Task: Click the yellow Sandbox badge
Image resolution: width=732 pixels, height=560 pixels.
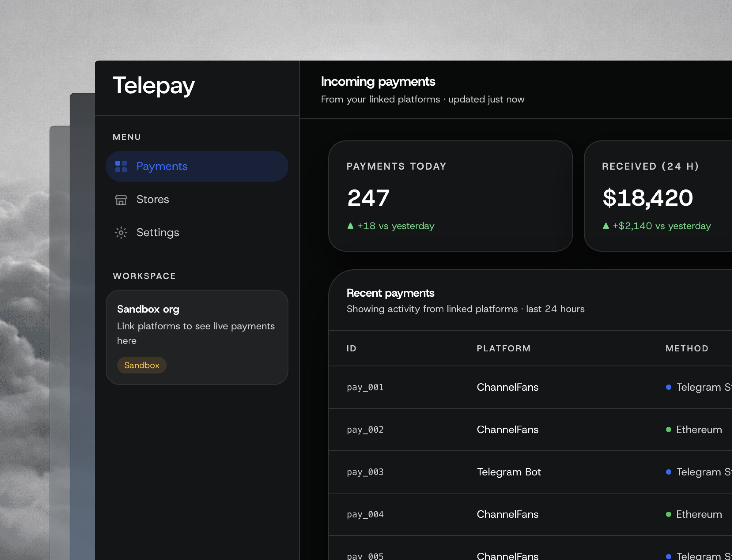Action: coord(141,365)
